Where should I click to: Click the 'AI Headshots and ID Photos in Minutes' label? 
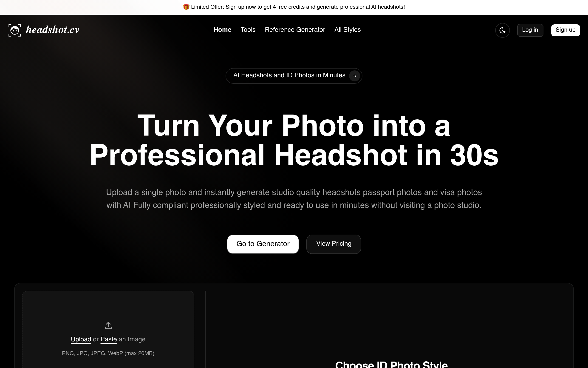point(289,75)
